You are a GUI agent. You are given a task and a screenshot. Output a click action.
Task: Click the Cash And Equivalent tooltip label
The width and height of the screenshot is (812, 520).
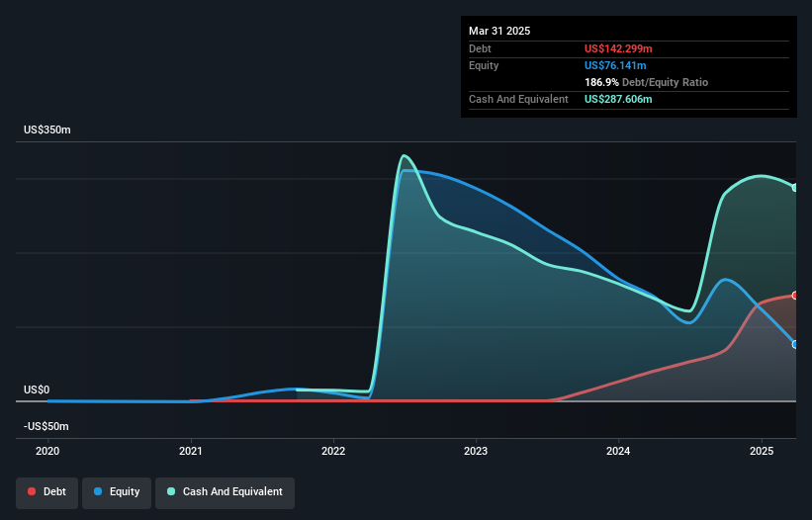(518, 99)
